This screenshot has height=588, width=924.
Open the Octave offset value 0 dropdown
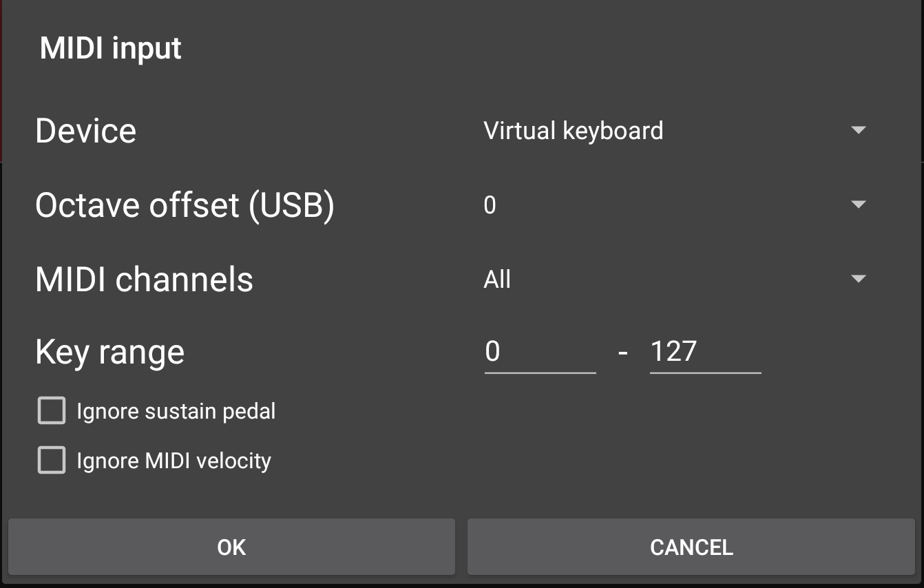tap(490, 205)
